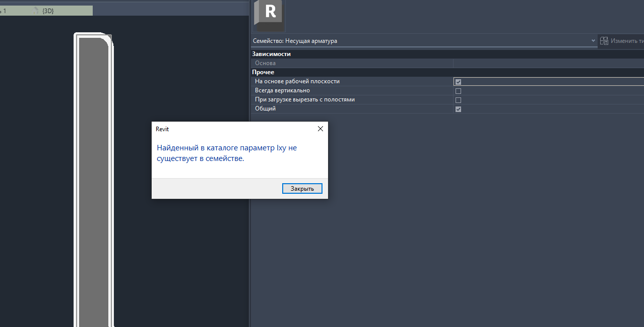
Task: Collapse the 'Прочее' properties group
Action: pos(263,72)
